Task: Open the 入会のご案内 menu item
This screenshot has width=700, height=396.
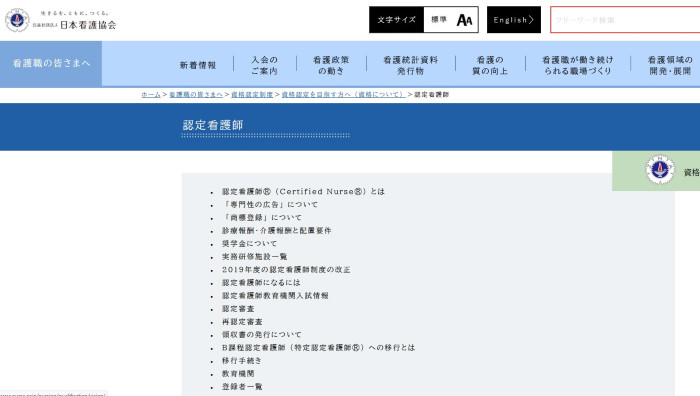Action: (265, 65)
